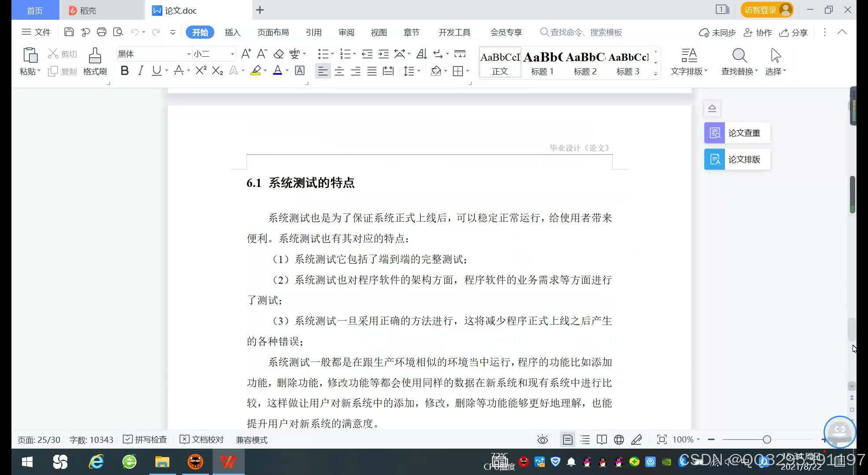
Task: Decrease font size with A- icon
Action: coord(262,54)
